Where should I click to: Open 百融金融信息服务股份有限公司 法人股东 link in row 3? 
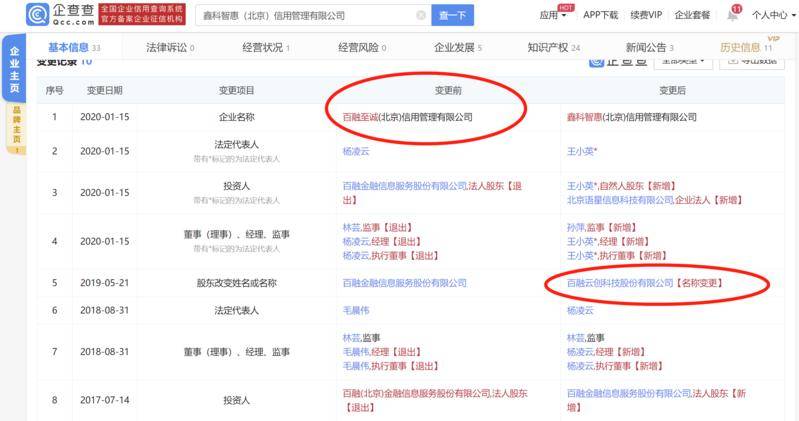pos(432,193)
